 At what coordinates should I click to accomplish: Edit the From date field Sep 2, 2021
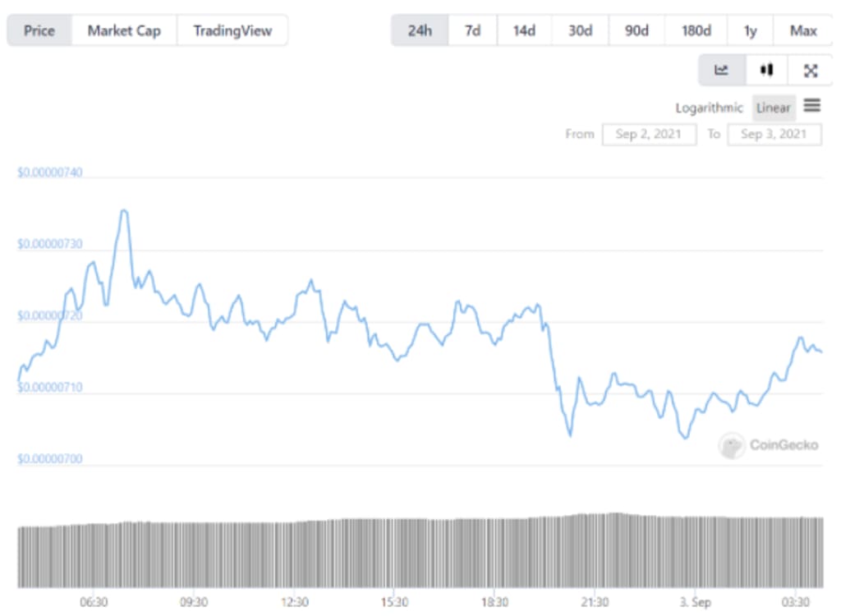coord(649,134)
